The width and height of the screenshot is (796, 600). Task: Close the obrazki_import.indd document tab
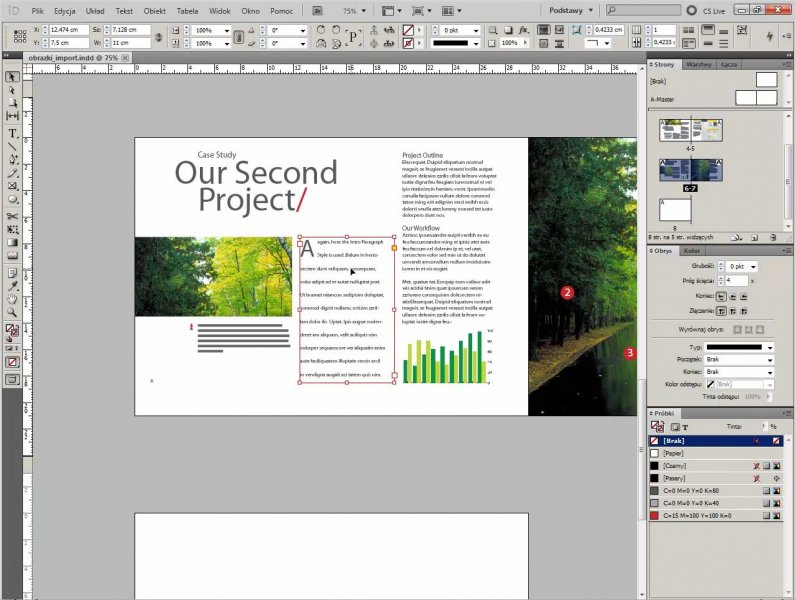pyautogui.click(x=126, y=58)
